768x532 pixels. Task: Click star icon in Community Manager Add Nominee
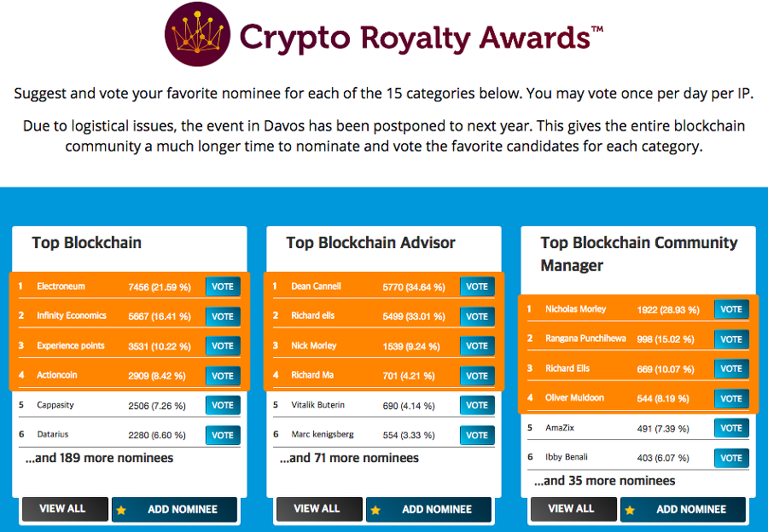tap(630, 510)
